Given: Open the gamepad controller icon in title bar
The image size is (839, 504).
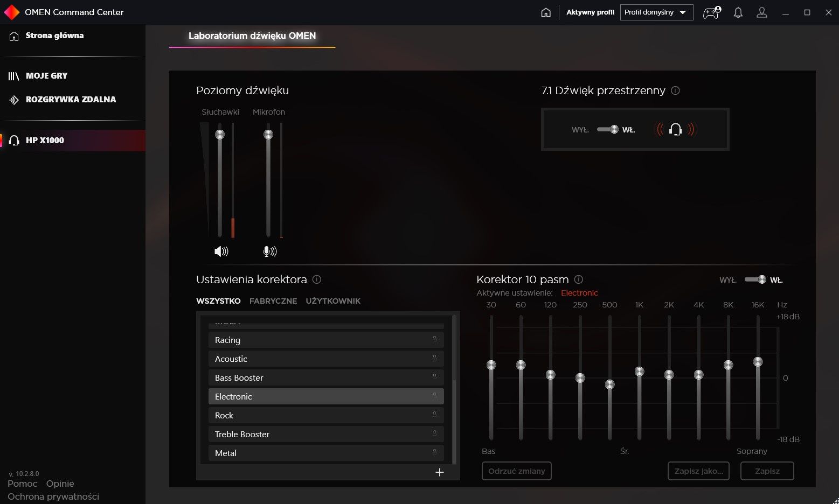Looking at the screenshot, I should tap(712, 12).
